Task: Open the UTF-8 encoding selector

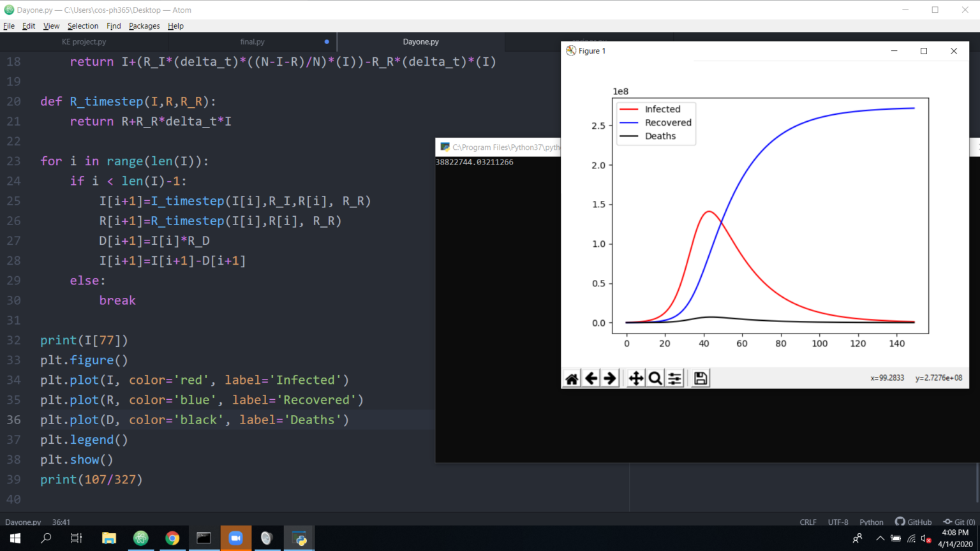Action: tap(838, 522)
